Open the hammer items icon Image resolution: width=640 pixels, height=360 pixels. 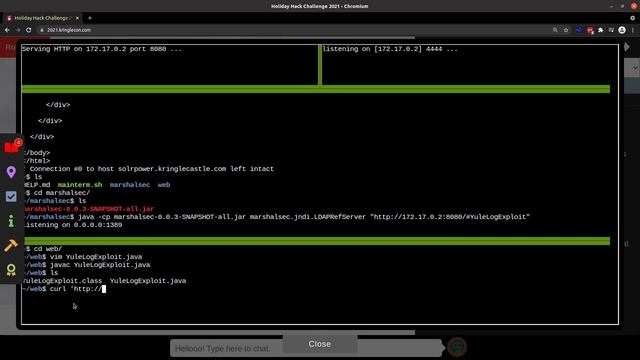click(x=11, y=245)
